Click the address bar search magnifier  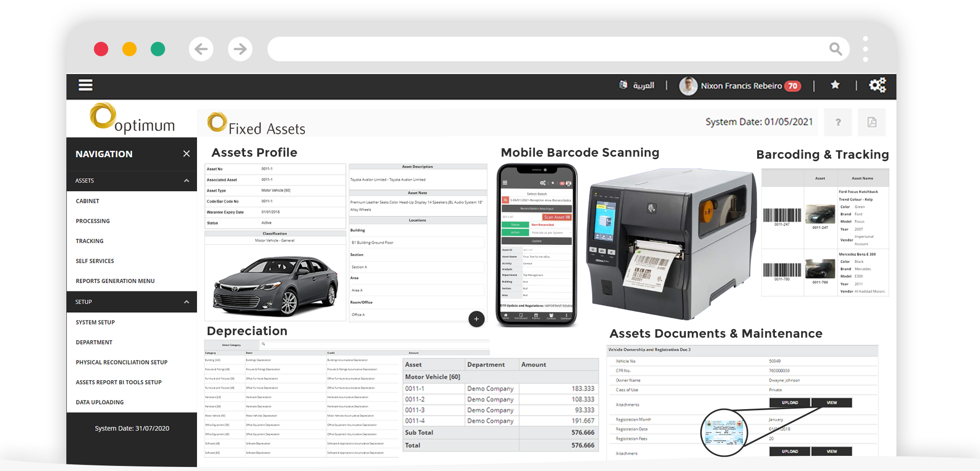[x=836, y=49]
